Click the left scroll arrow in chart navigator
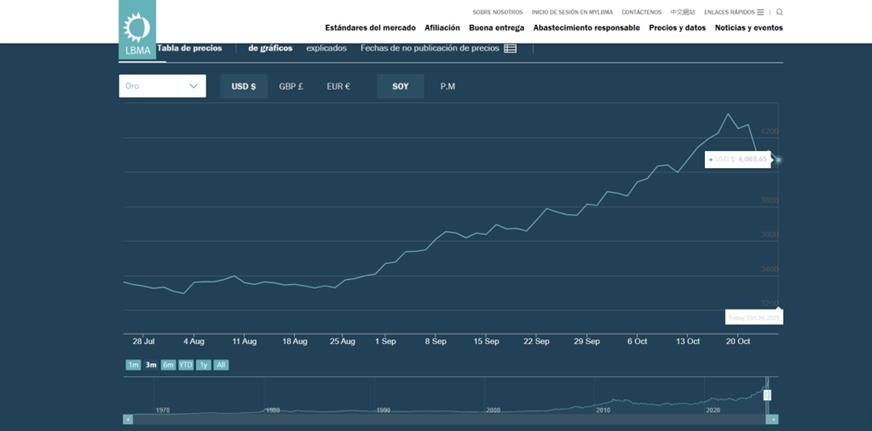The image size is (872, 431). 128,419
